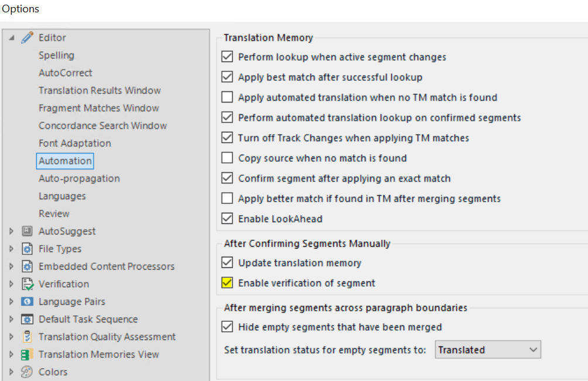The height and width of the screenshot is (381, 588).
Task: Open Fragment Matches Window settings
Action: (98, 108)
